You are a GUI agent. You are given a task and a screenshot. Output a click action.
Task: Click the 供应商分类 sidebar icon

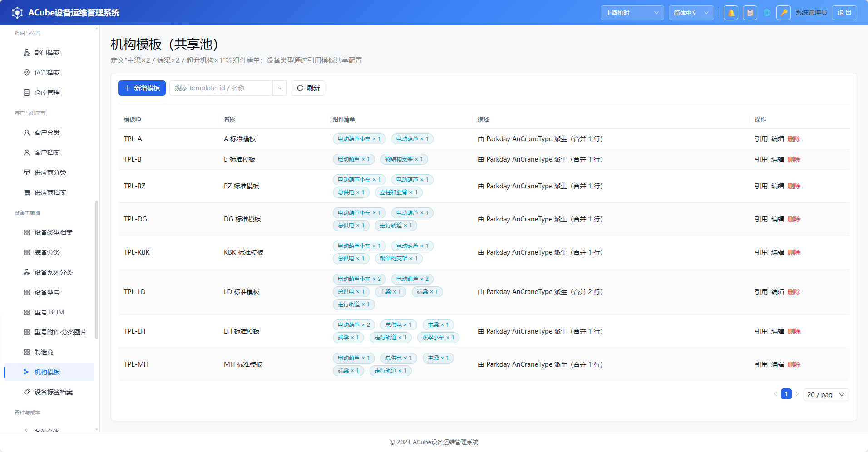pos(27,172)
